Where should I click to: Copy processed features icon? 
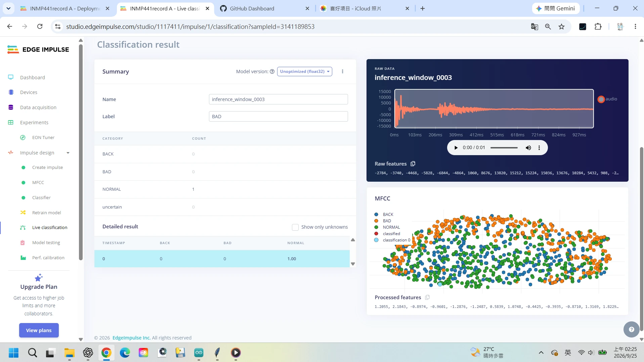click(x=427, y=297)
